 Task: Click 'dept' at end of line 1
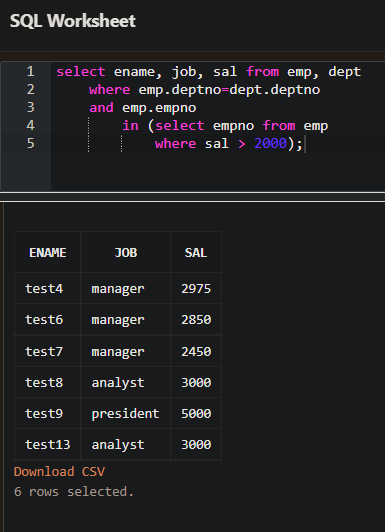(345, 72)
